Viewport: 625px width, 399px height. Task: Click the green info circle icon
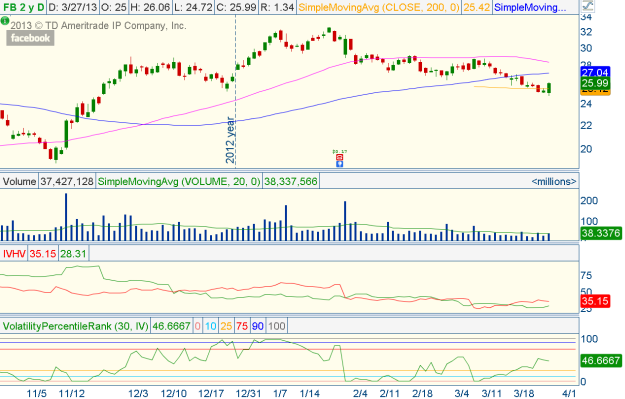click(4, 20)
